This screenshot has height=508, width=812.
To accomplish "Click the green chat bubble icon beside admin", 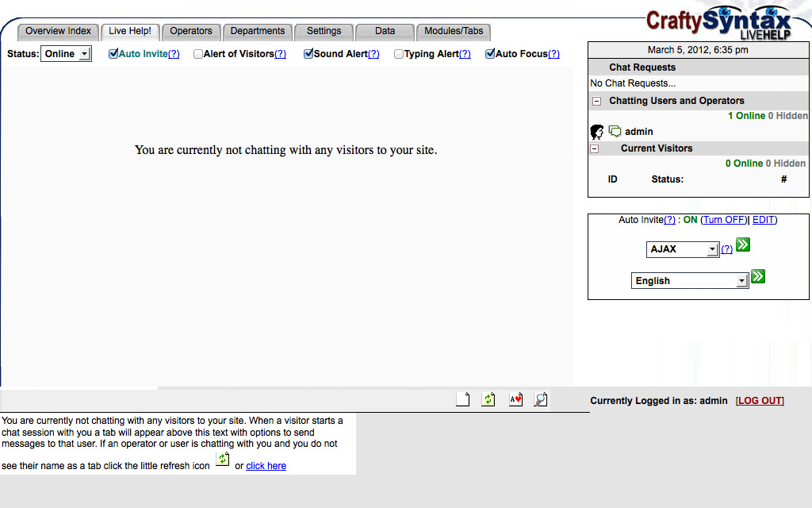I will pyautogui.click(x=615, y=132).
